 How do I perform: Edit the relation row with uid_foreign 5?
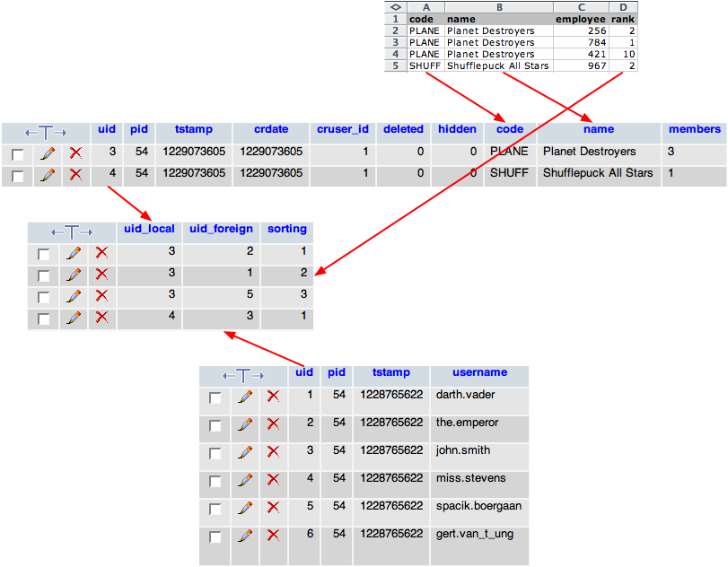coord(74,296)
